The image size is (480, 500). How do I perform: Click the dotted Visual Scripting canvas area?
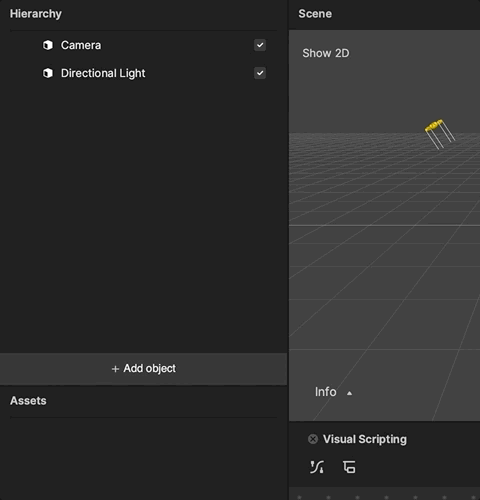384,494
